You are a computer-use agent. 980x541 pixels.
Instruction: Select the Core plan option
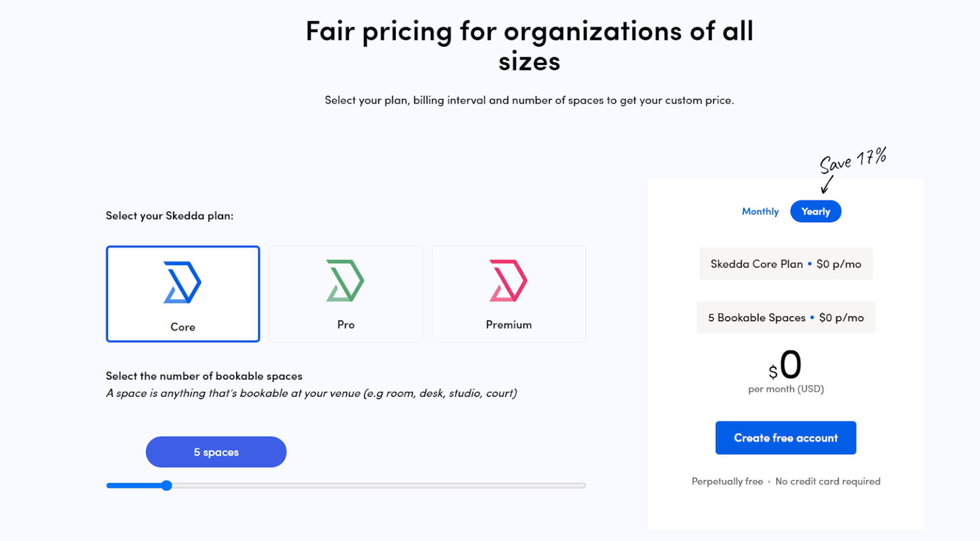(182, 294)
